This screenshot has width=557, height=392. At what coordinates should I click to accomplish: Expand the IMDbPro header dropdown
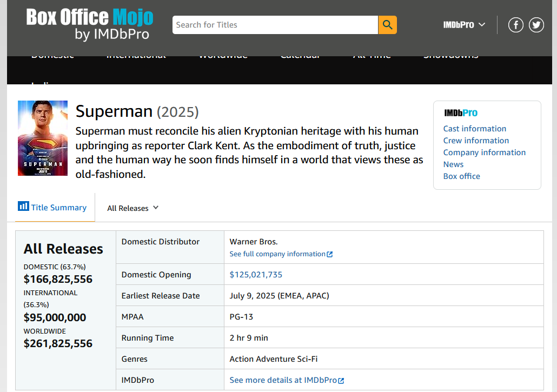tap(464, 25)
